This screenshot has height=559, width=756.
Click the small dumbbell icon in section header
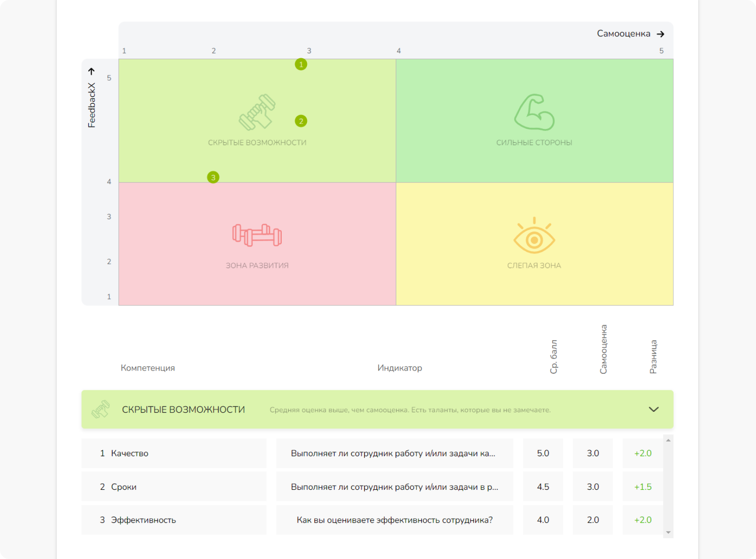[x=101, y=410]
